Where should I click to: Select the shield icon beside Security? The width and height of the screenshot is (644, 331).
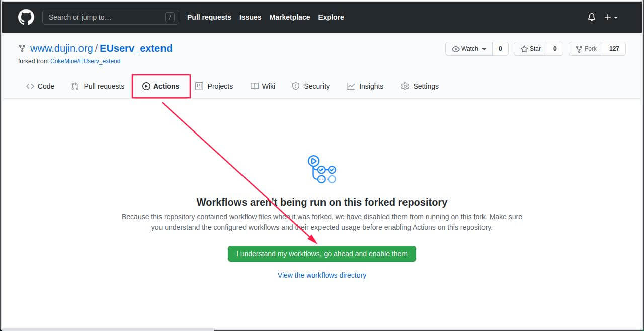[x=295, y=86]
